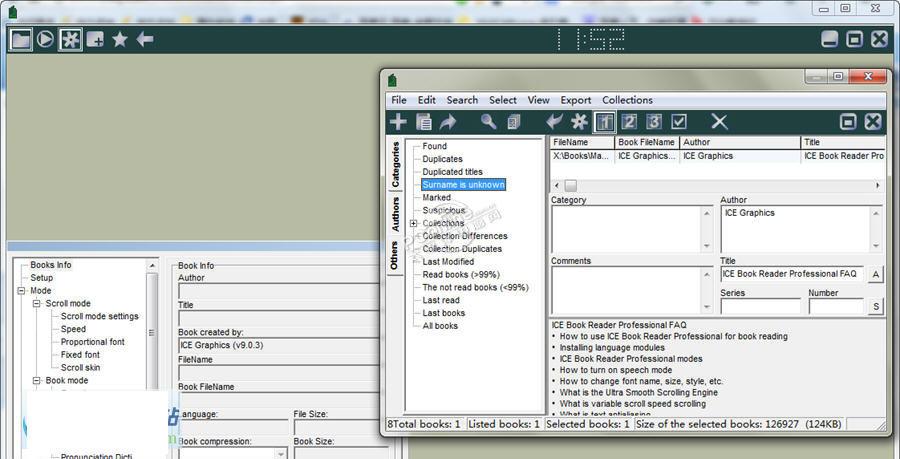Select Duplicated titles in the tree

point(452,172)
